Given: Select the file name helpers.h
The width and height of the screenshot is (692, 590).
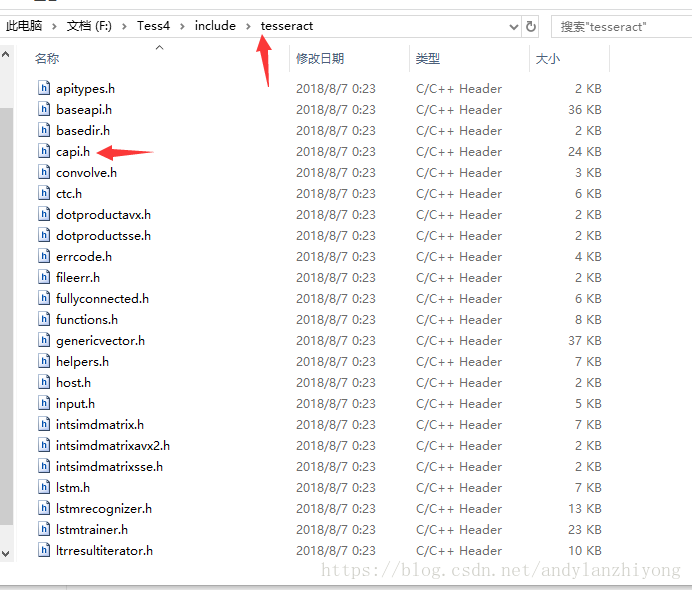Looking at the screenshot, I should [x=83, y=362].
